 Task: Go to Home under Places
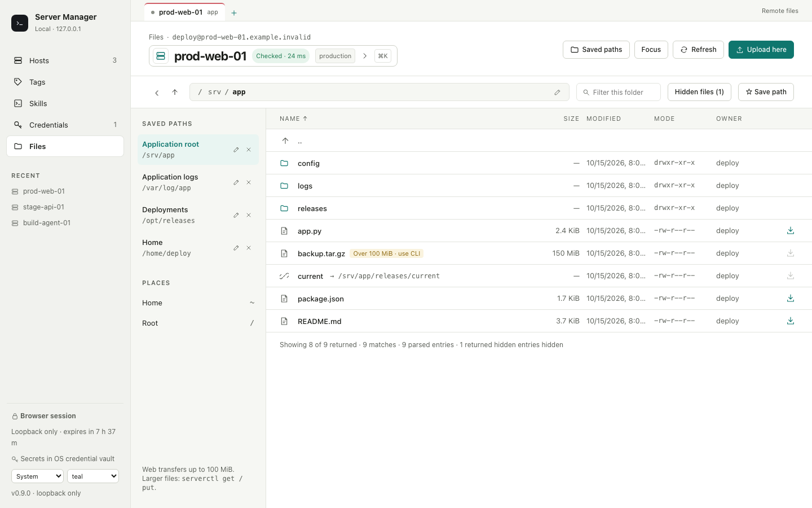pyautogui.click(x=198, y=303)
